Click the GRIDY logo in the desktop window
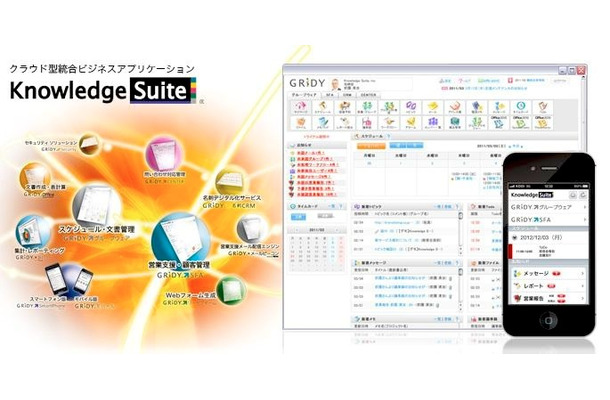Image resolution: width=610 pixels, height=400 pixels. 307,83
